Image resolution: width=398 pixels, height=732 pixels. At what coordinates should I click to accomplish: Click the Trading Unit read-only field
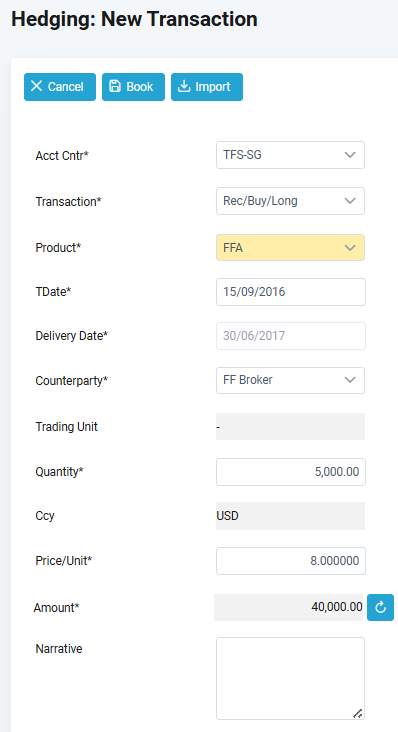[x=290, y=427]
